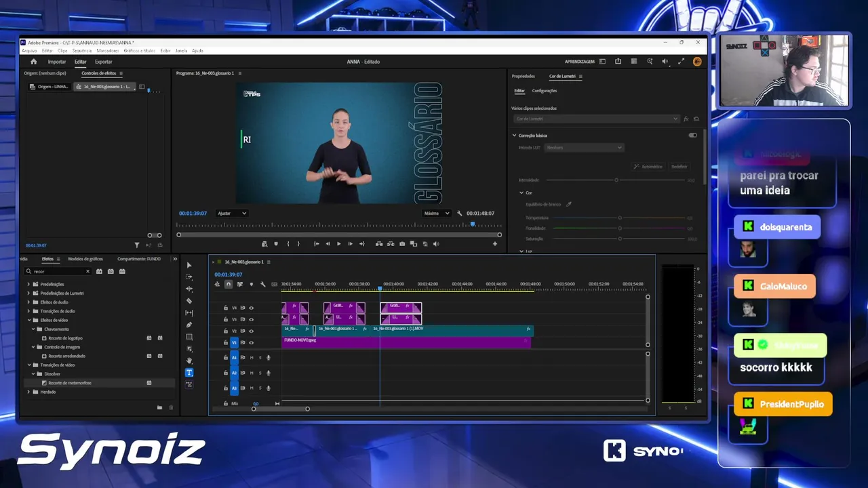Toggle Linked Selection in the timeline
This screenshot has height=488, width=868.
[239, 284]
